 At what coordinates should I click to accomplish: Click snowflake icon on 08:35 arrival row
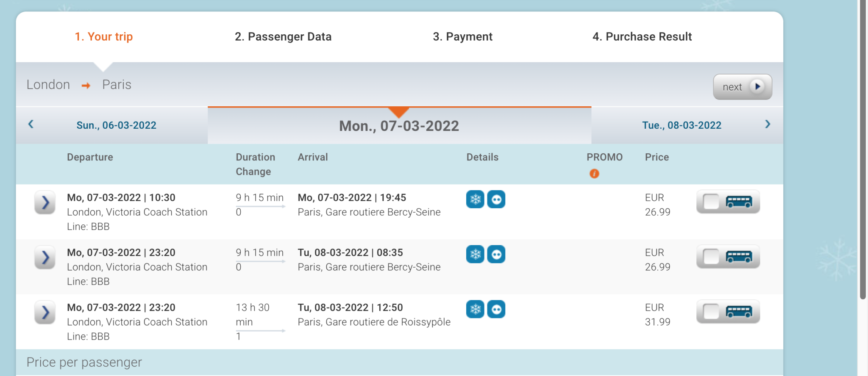tap(475, 254)
